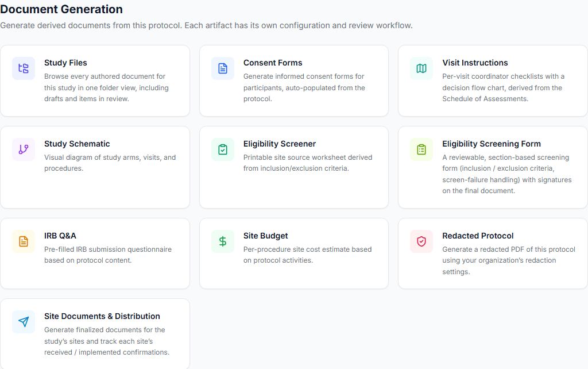Viewport: 588px width, 369px height.
Task: Select the Visit Instructions heading
Action: tap(475, 63)
